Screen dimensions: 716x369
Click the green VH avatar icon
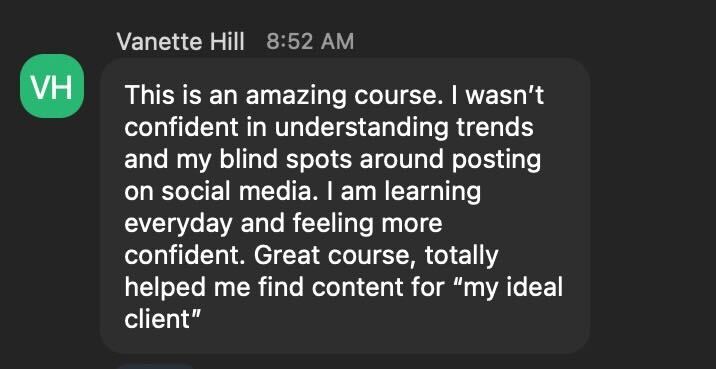52,86
